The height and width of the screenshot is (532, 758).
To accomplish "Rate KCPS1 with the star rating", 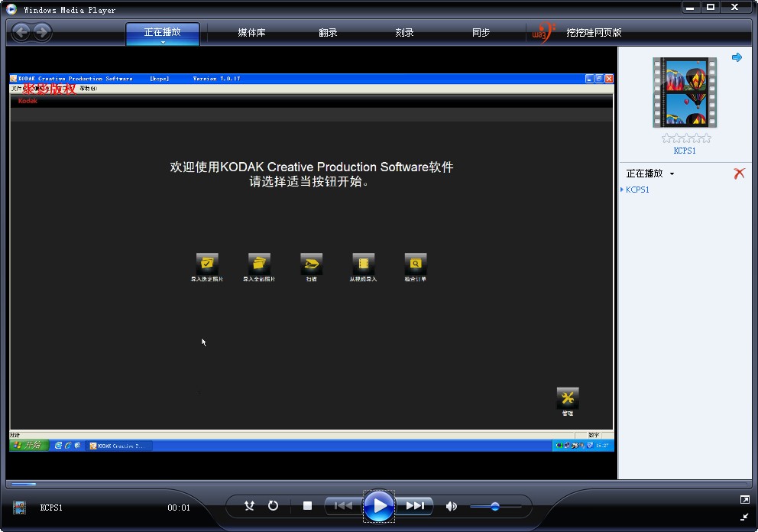I will 686,138.
